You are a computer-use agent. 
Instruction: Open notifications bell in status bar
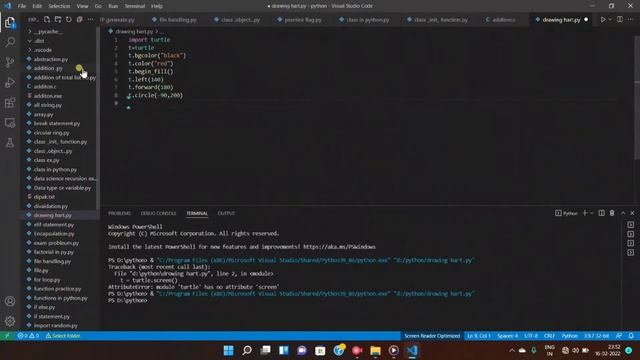[x=631, y=336]
